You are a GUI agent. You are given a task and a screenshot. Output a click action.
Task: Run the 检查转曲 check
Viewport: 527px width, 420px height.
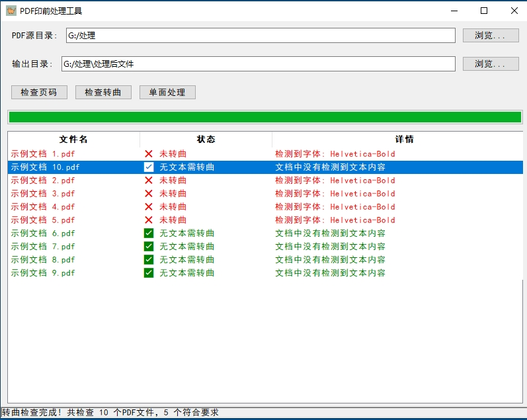[x=103, y=93]
